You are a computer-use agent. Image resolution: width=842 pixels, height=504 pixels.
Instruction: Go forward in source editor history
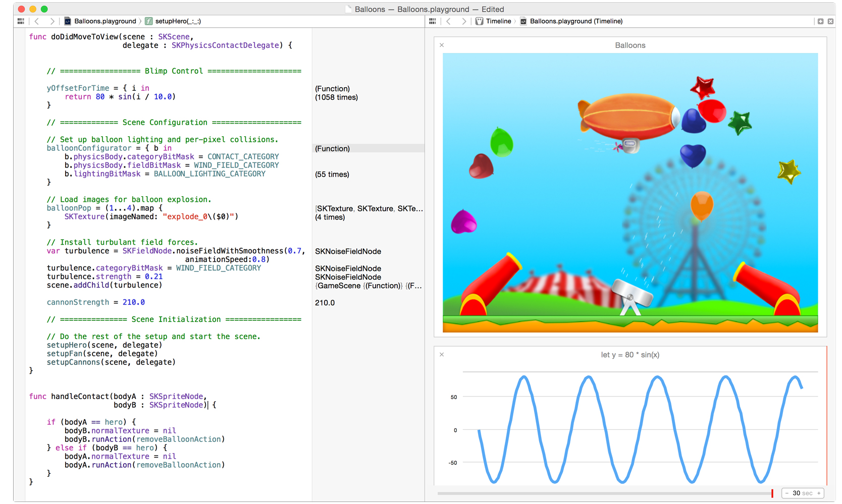[x=51, y=21]
